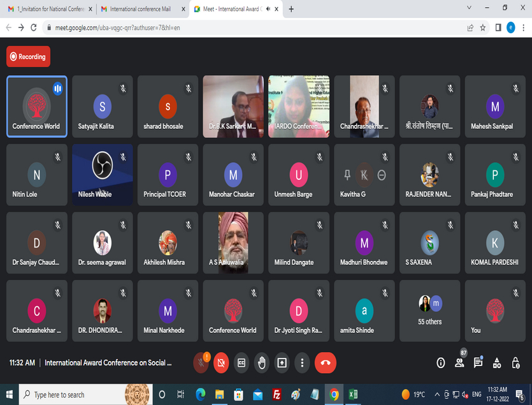Image resolution: width=532 pixels, height=405 pixels.
Task: Reload the Meet page
Action: (x=34, y=27)
